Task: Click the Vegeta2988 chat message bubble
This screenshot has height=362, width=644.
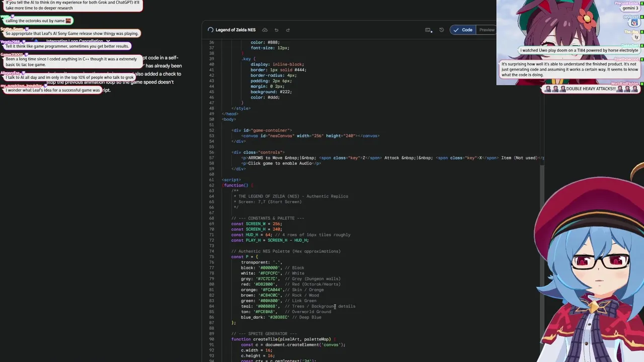Action: tap(67, 46)
